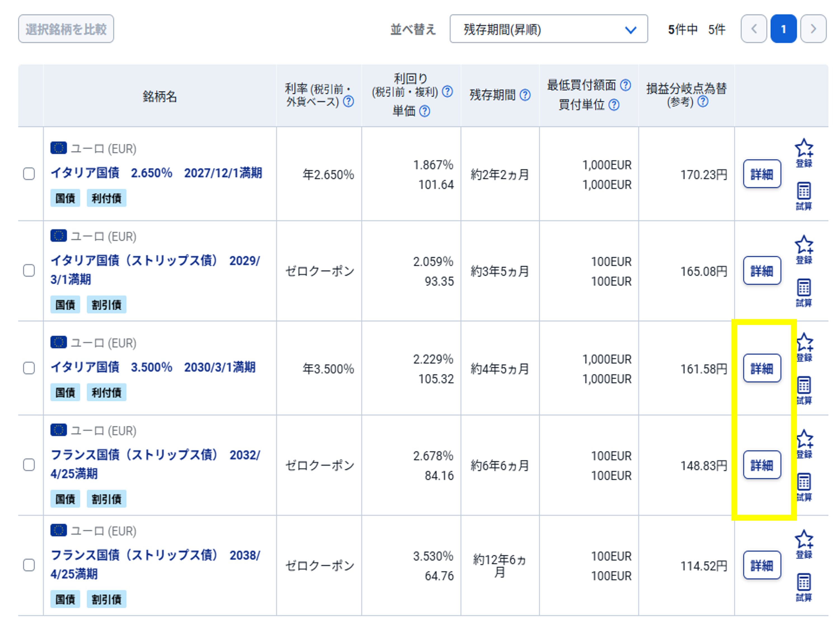Open イタリア国債 3.500% 2030/3/1満期 link
Viewport: 840px width, 625px height.
coord(153,367)
